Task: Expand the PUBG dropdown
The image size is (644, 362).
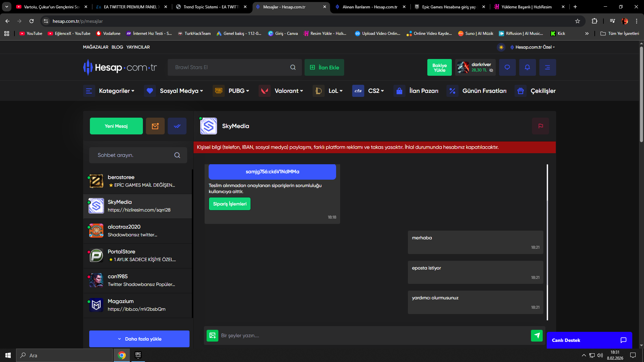Action: tap(239, 91)
